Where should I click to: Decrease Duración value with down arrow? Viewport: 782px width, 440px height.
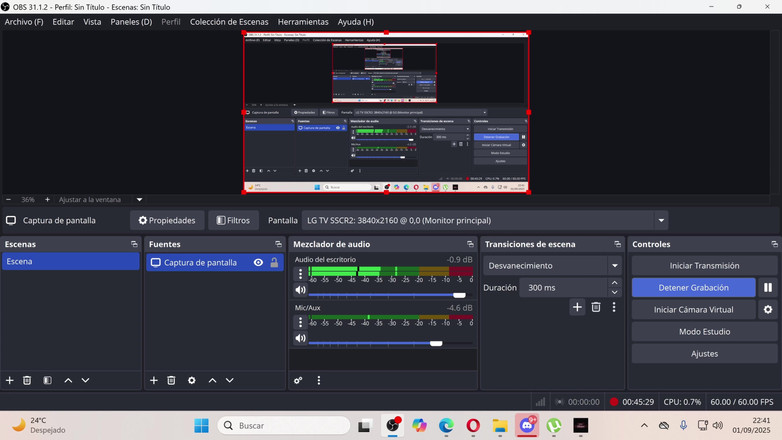[x=614, y=292]
